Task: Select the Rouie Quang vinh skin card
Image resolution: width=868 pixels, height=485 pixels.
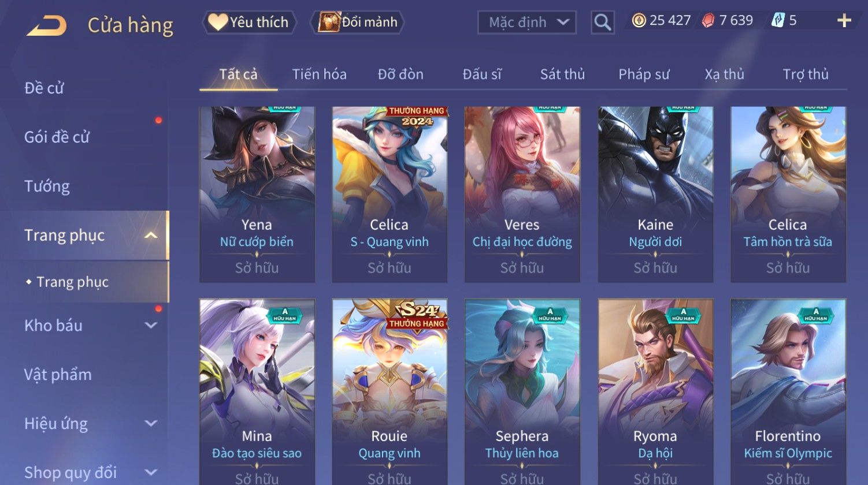Action: [390, 391]
